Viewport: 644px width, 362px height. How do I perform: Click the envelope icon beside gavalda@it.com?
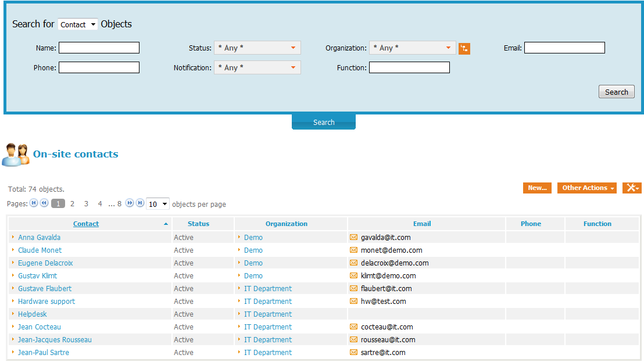point(353,237)
